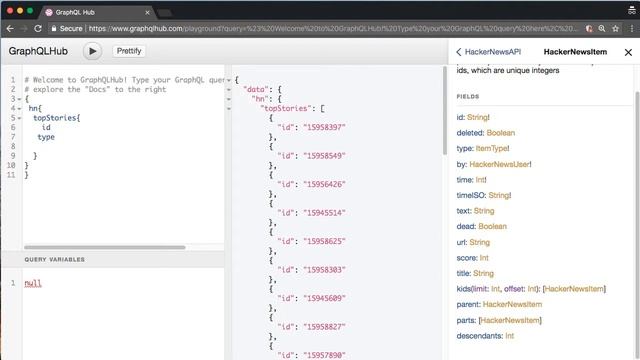The height and width of the screenshot is (360, 640).
Task: Open Boolean type of deleted field
Action: coord(500,133)
